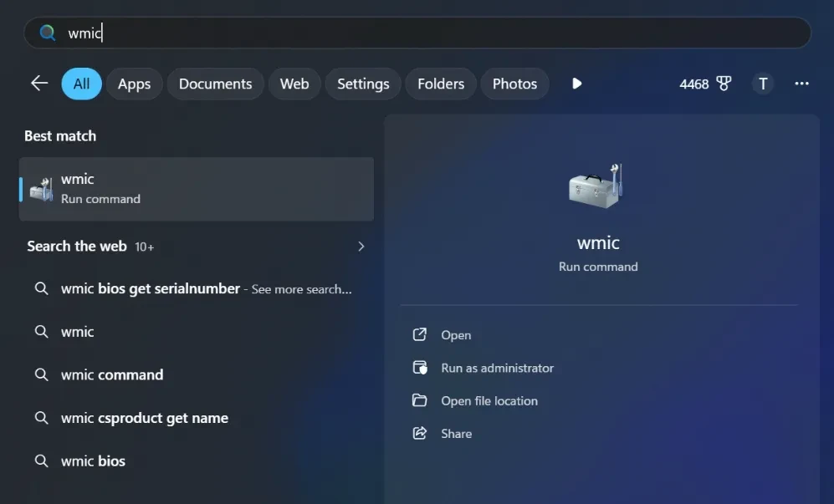Viewport: 834px width, 504px height.
Task: Click the search magnifier icon in the search bar
Action: click(48, 33)
